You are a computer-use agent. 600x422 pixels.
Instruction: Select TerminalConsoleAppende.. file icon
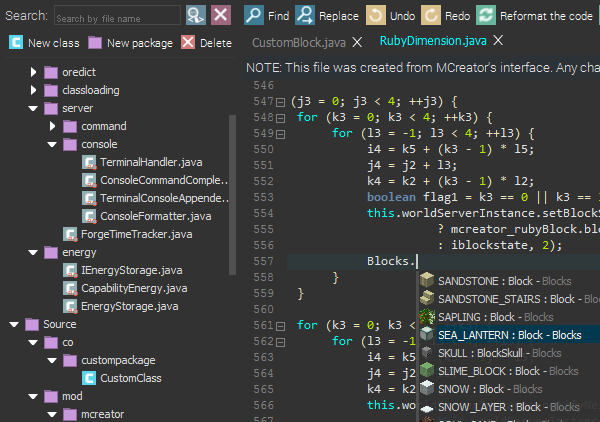tap(89, 198)
